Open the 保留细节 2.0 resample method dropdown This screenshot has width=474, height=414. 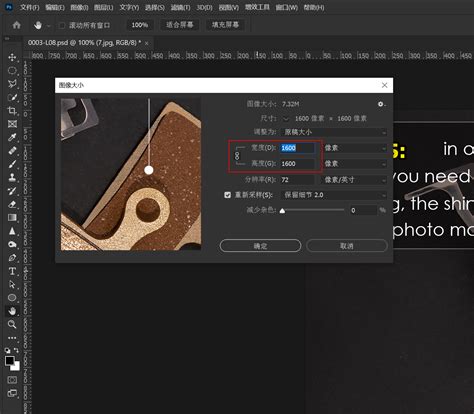(x=334, y=195)
